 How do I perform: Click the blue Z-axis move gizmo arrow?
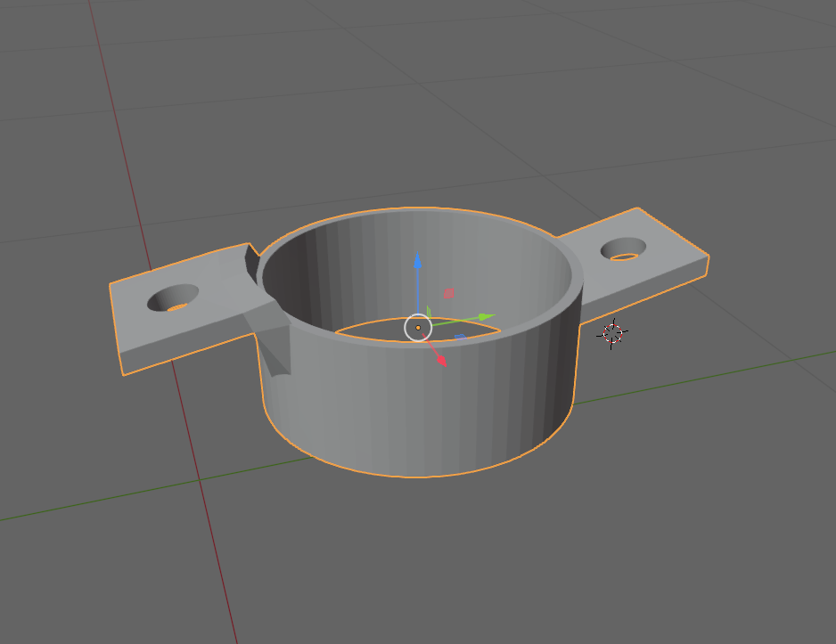417,261
